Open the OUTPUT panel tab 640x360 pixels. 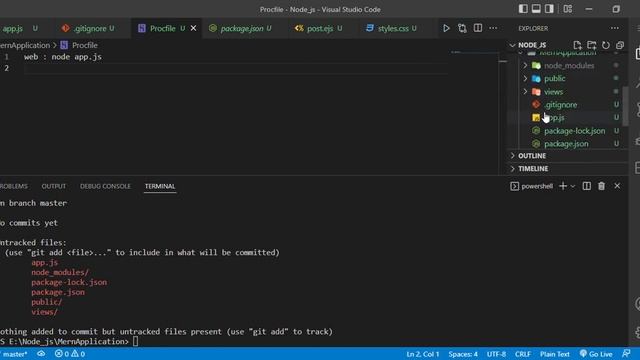pos(53,186)
